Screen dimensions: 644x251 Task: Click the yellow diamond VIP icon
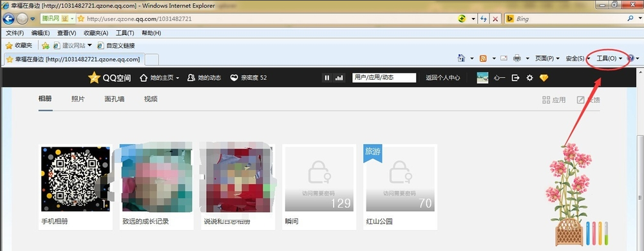point(544,77)
